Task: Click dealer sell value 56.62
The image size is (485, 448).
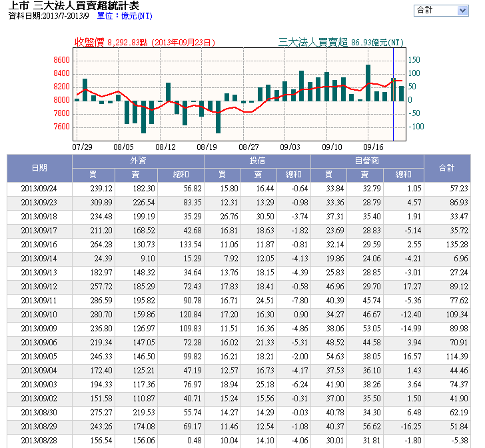Action: point(372,427)
